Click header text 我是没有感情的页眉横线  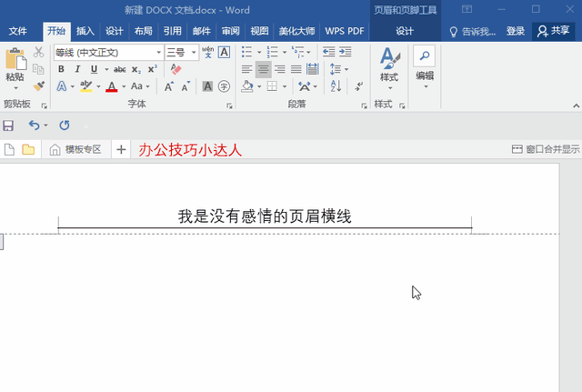(265, 216)
